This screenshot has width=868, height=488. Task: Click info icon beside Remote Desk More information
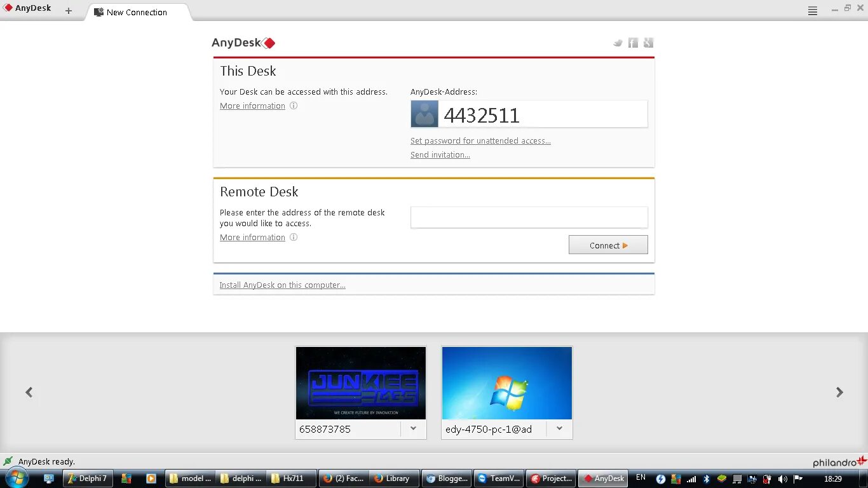click(294, 237)
